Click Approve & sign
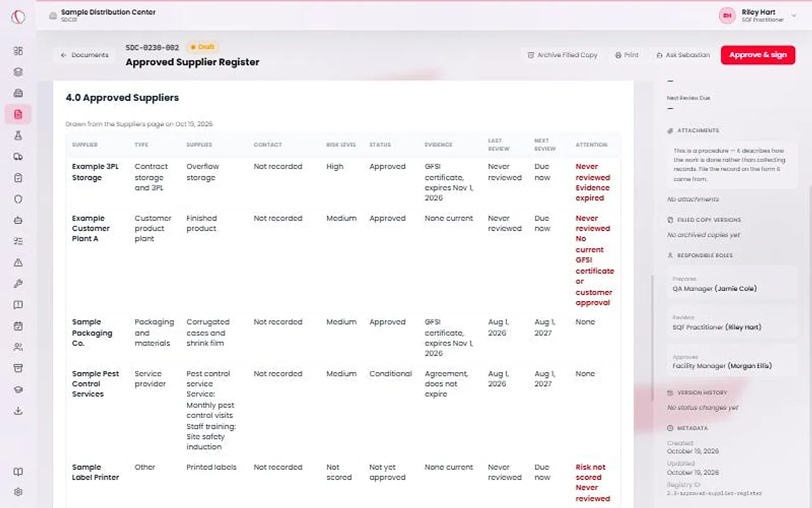Image resolution: width=812 pixels, height=508 pixels. pyautogui.click(x=757, y=55)
